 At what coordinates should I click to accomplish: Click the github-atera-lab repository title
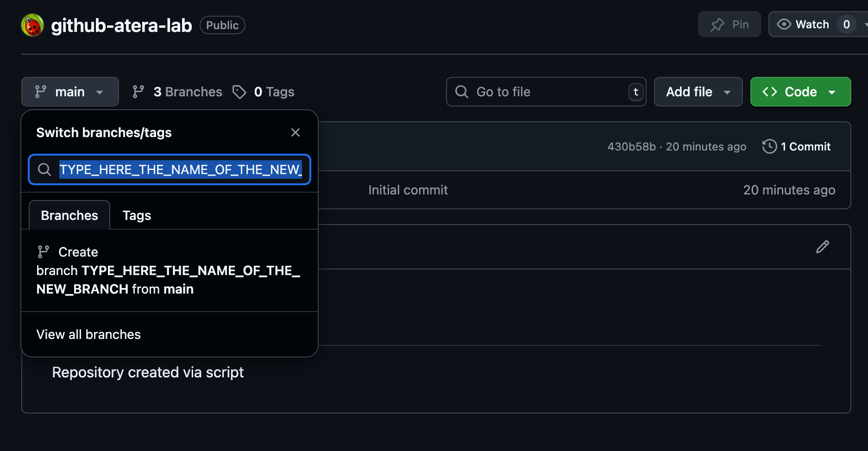(x=121, y=25)
